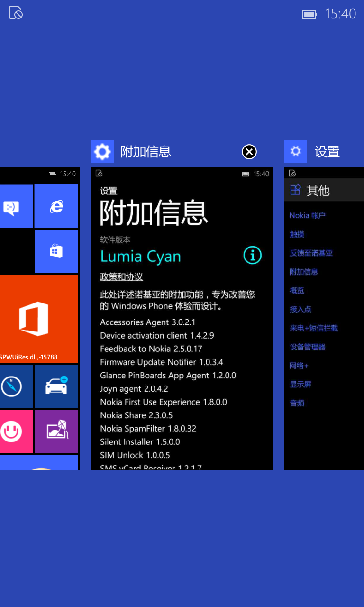Viewport: 364px width, 607px height.
Task: Tap the gear icon beside 设置 title
Action: pos(296,152)
